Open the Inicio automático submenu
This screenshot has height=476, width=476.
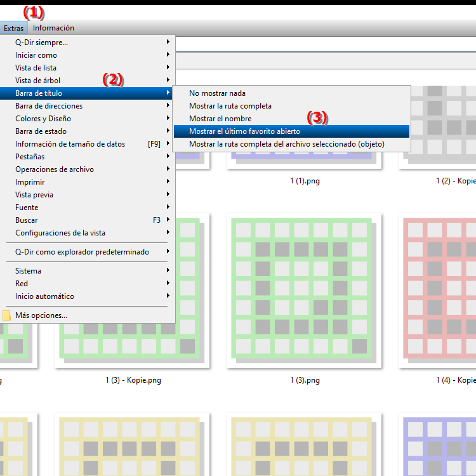87,296
